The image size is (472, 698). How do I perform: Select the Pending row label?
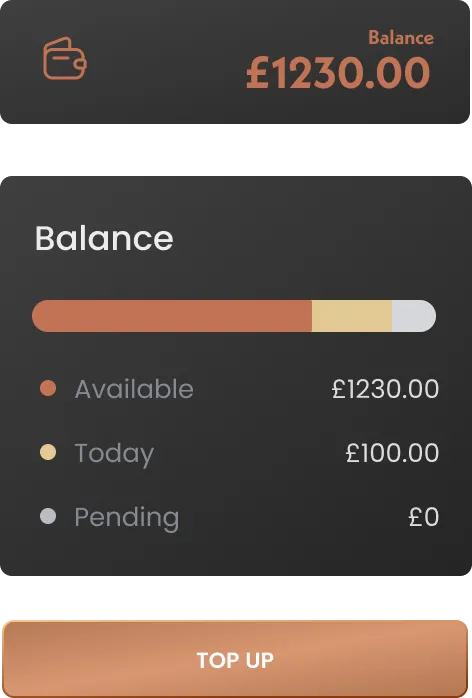click(127, 518)
